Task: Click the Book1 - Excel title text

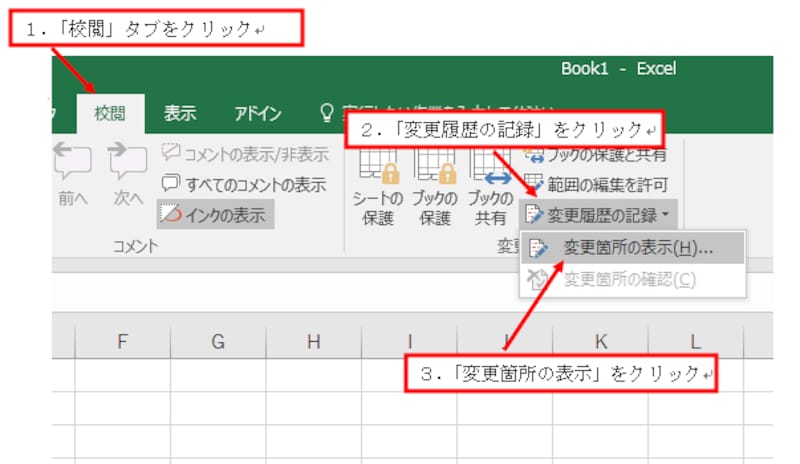Action: [x=618, y=68]
